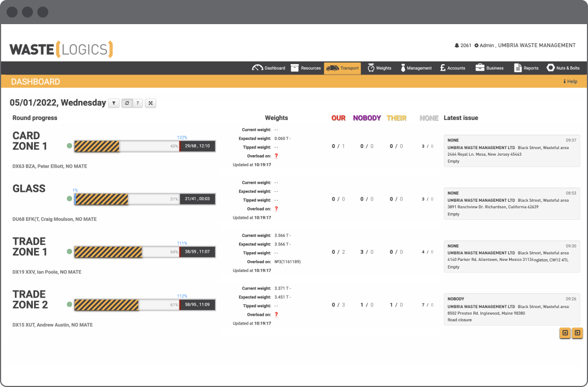Open the Weights stopwatch menu
Image resolution: width=588 pixels, height=387 pixels.
click(379, 68)
